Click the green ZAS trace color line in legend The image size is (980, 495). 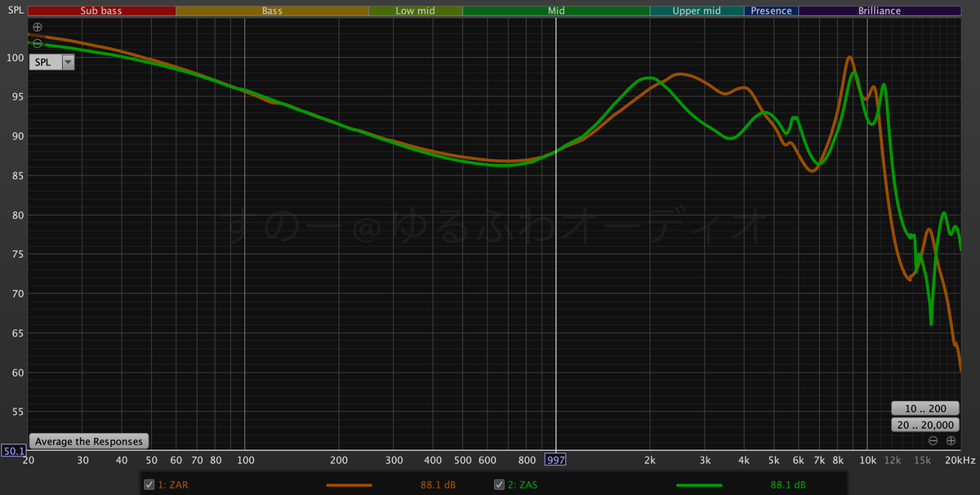(x=700, y=485)
